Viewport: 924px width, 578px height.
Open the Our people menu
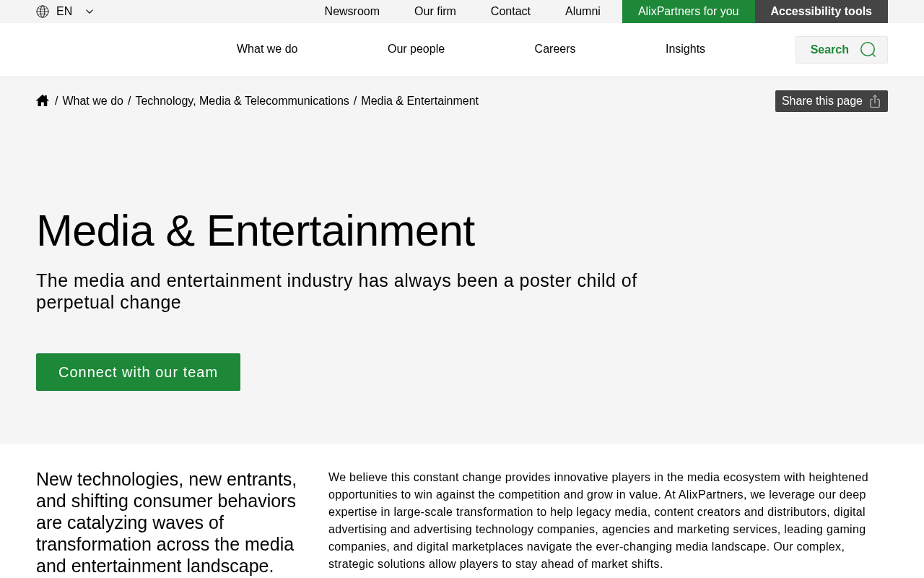coord(416,49)
